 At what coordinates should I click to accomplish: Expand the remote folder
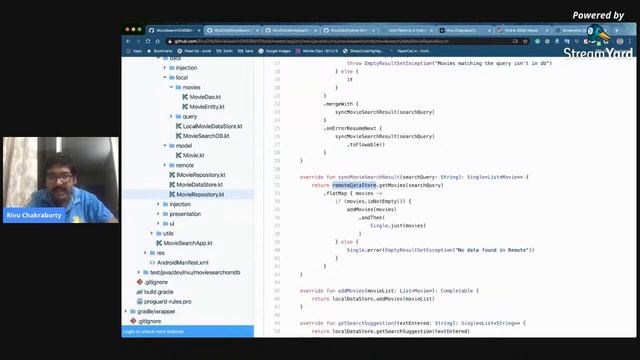(165, 165)
